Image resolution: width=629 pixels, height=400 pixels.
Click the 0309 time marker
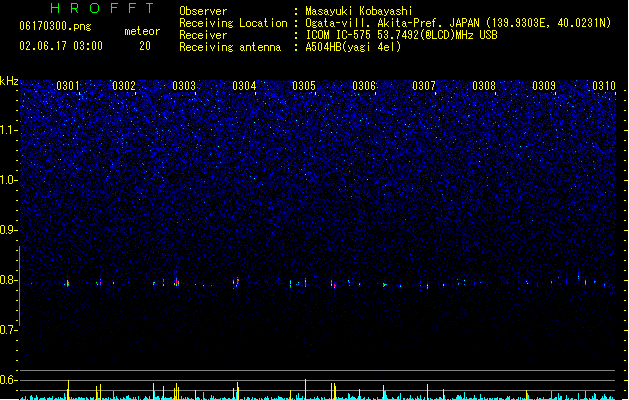tap(544, 86)
